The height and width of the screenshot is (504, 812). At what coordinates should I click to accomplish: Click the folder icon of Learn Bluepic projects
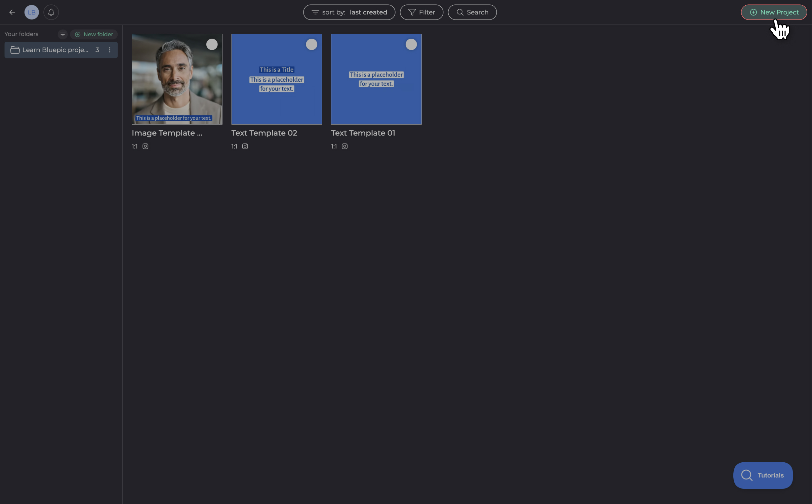pos(15,50)
